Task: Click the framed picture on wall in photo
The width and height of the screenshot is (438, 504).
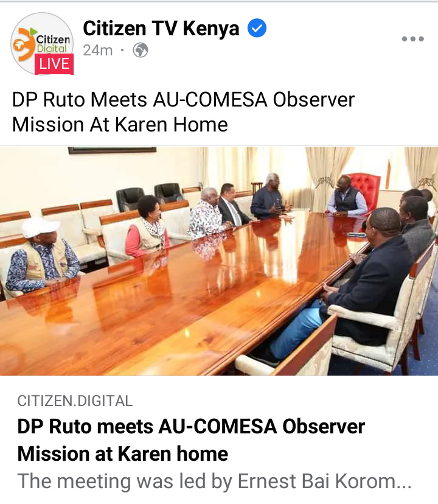Action: 112,150
